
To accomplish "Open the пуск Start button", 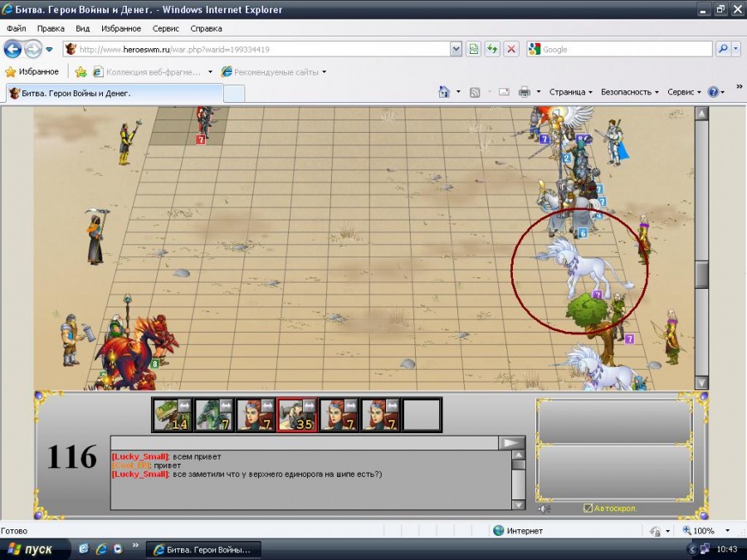I will click(x=31, y=549).
